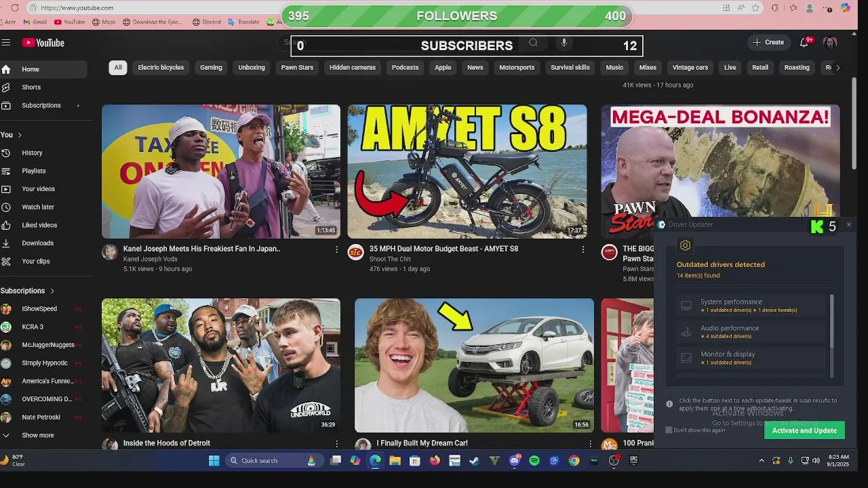Show hidden system tray icons
This screenshot has width=868, height=488.
(762, 461)
